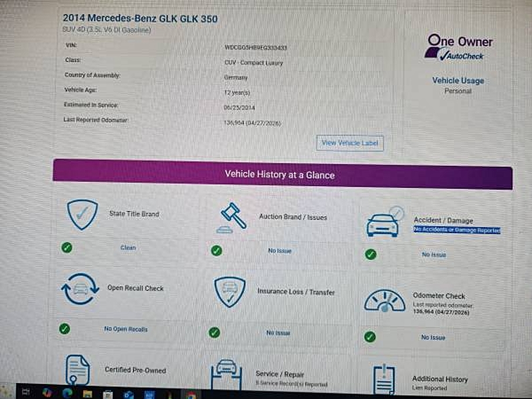Open Microsoft Store from the taskbar

(x=107, y=395)
